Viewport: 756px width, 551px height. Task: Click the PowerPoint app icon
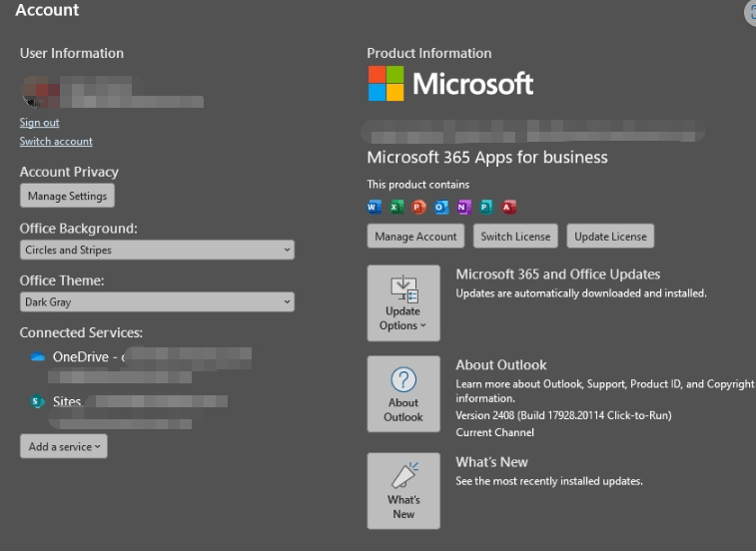point(418,208)
